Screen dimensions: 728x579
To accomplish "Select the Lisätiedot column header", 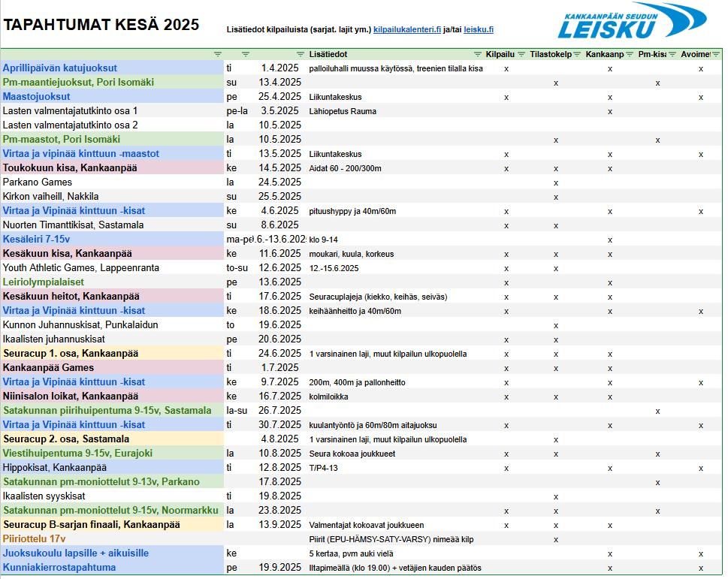I will [328, 54].
